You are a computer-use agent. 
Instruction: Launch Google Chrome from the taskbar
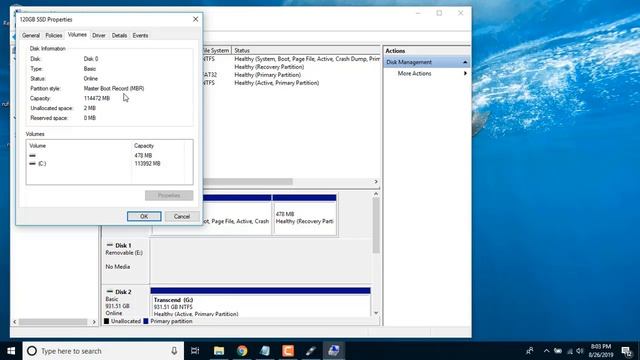[x=242, y=351]
